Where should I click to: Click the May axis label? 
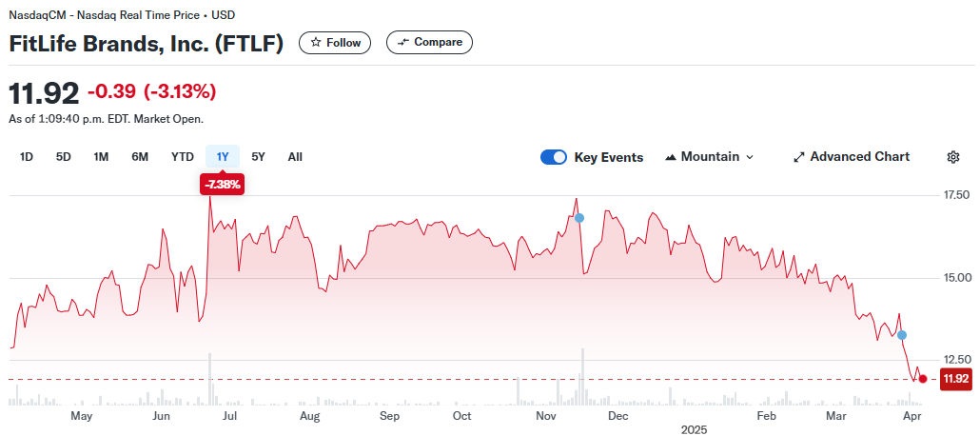pyautogui.click(x=81, y=416)
